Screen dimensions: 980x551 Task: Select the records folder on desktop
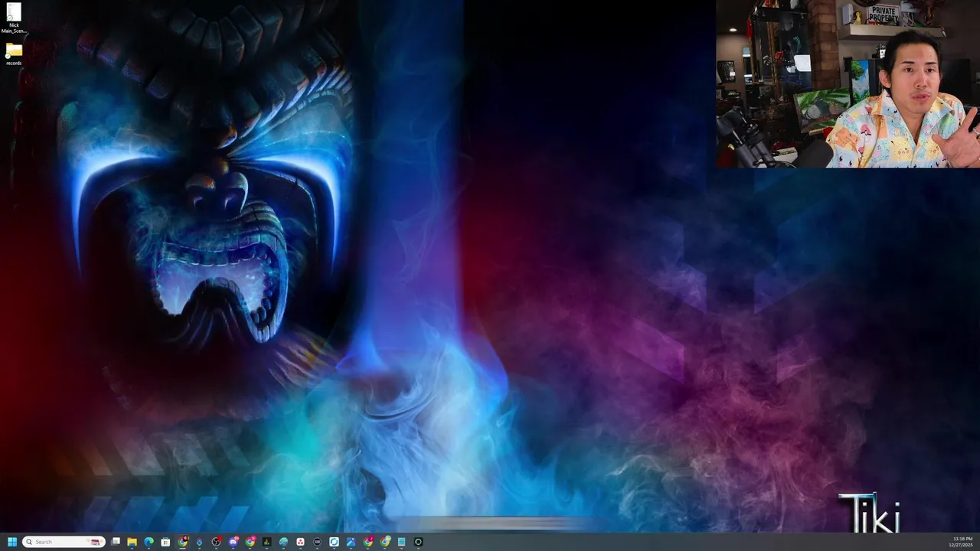14,54
